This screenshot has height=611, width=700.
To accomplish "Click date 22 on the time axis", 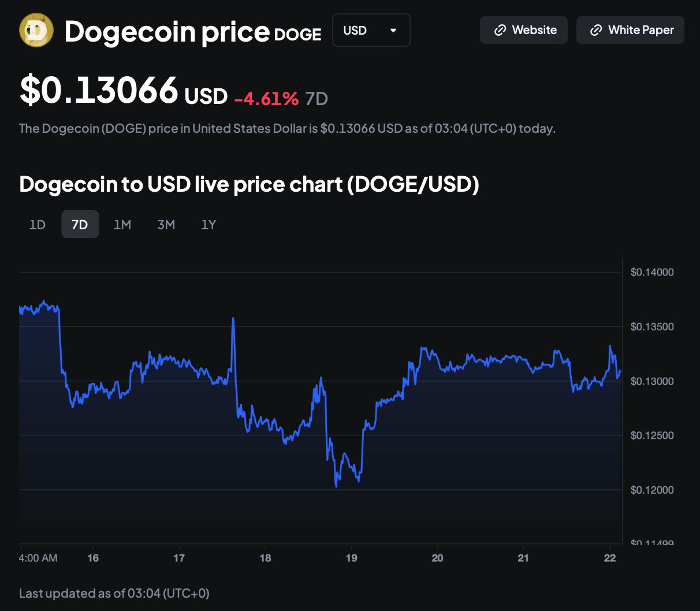I will click(610, 558).
